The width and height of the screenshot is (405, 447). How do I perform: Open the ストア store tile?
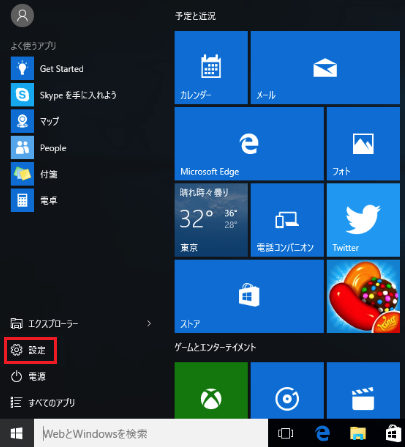pos(249,296)
